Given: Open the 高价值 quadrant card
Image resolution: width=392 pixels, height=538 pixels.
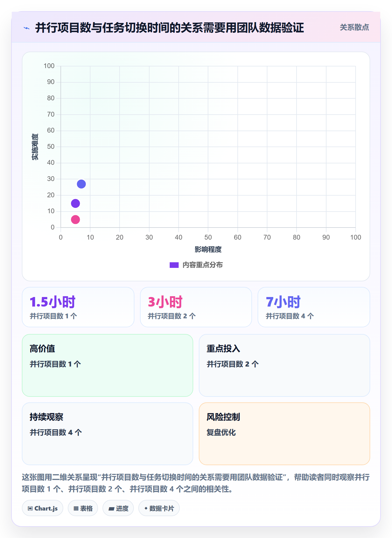Looking at the screenshot, I should [108, 365].
